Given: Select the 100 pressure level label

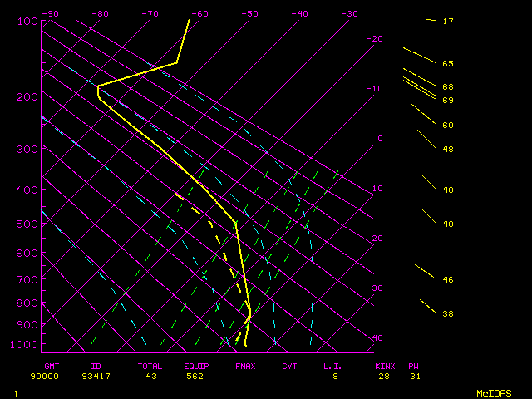Looking at the screenshot, I should 27,21.
